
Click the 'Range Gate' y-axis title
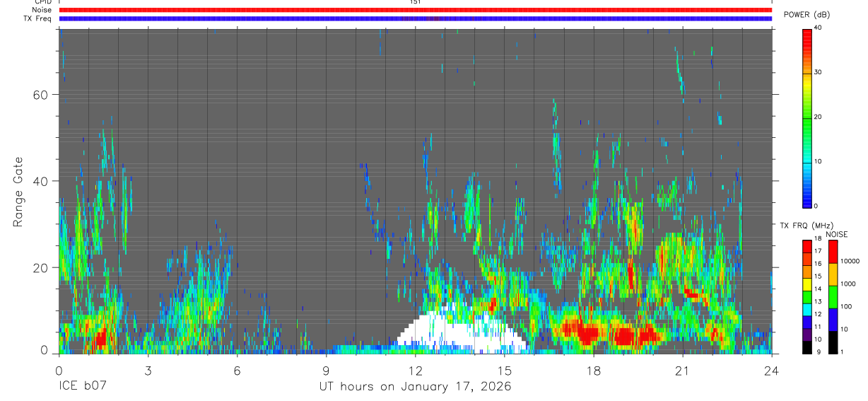17,191
